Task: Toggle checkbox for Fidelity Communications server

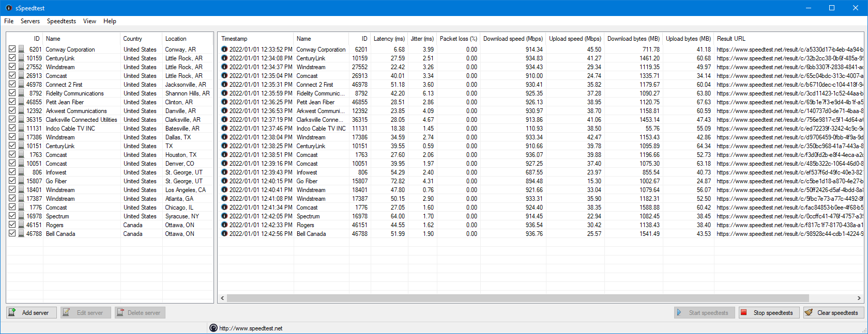Action: tap(12, 93)
